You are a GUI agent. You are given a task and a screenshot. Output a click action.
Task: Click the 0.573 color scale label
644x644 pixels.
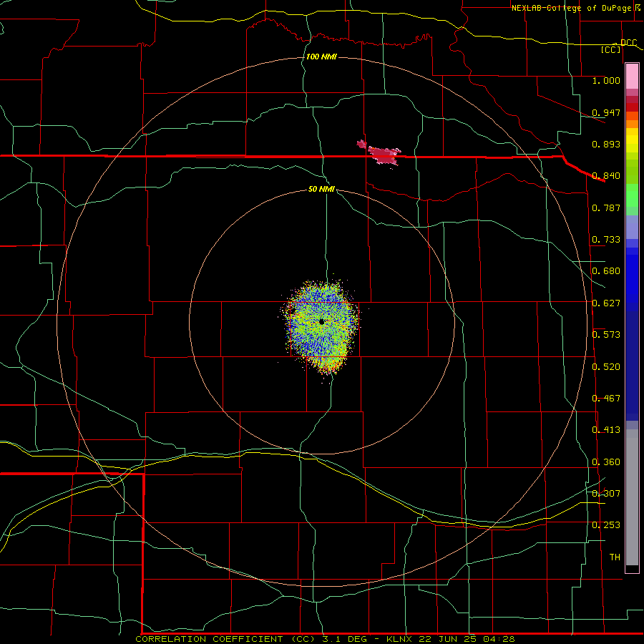(x=606, y=335)
